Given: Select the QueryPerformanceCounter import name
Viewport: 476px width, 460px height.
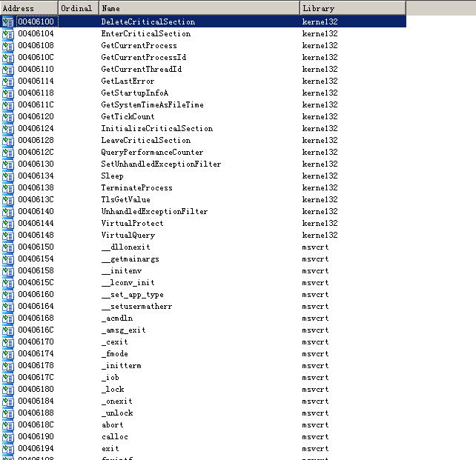Looking at the screenshot, I should [x=152, y=152].
